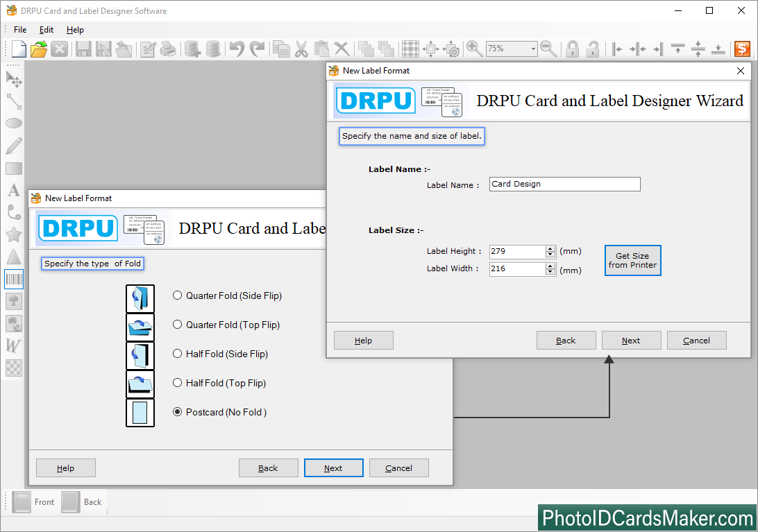Increase Label Height with up arrow
The width and height of the screenshot is (758, 532).
click(550, 248)
